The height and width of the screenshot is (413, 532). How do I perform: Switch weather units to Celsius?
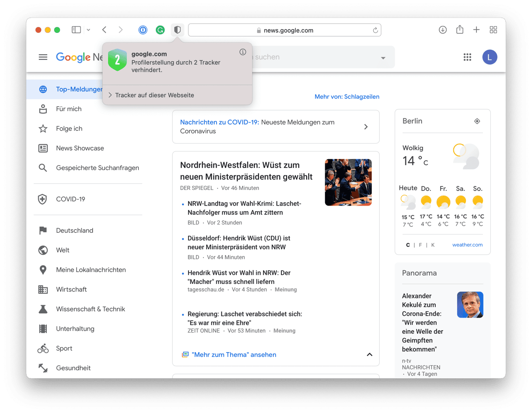[x=408, y=245]
